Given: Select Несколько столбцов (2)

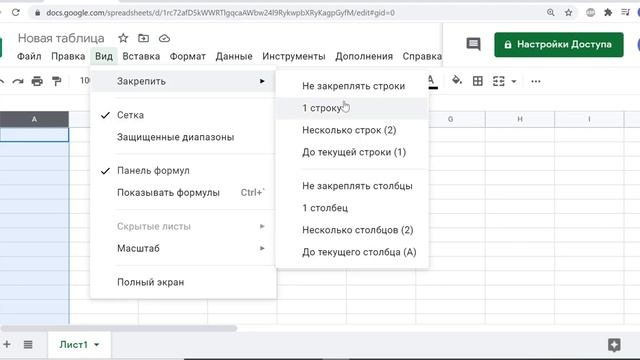Looking at the screenshot, I should tap(352, 230).
